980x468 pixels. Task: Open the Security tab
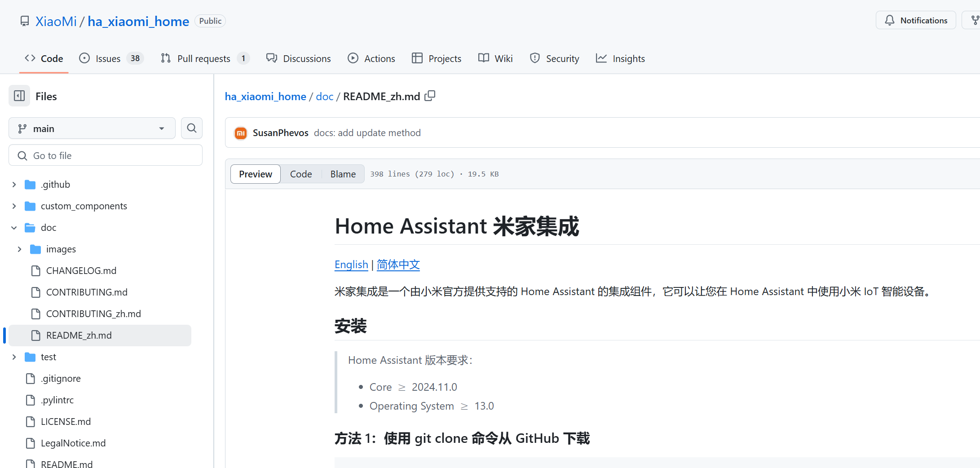click(554, 58)
